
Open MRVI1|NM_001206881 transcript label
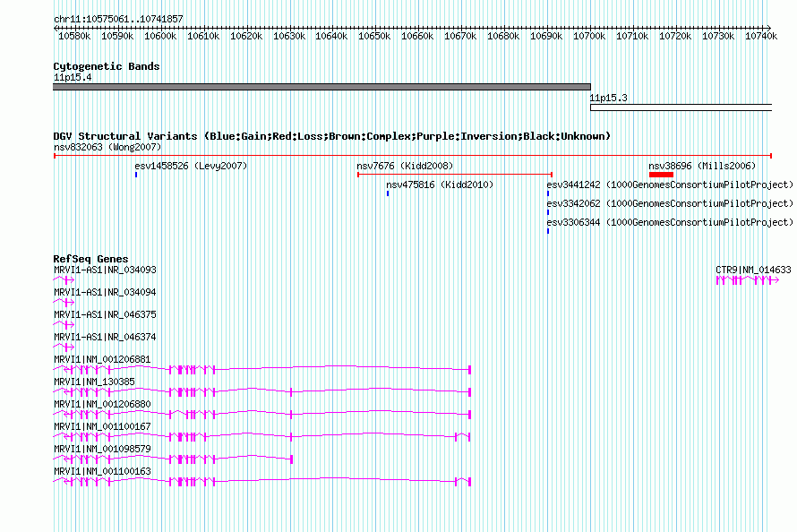102,359
